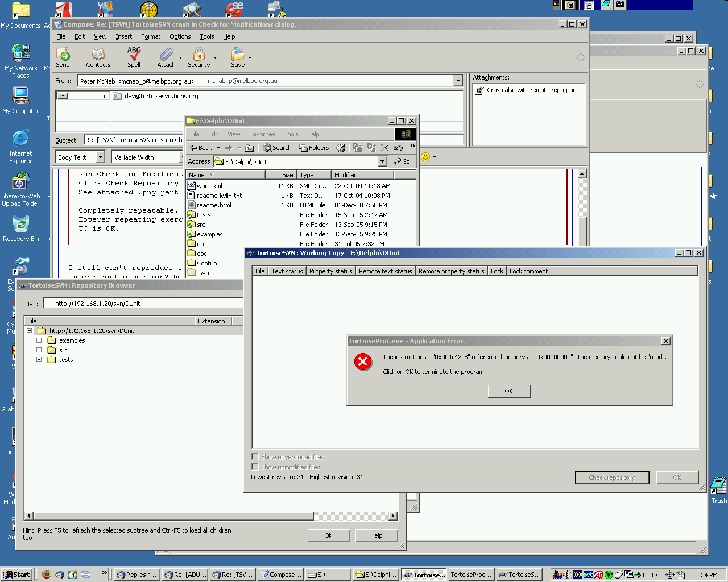Expand the src folder in Repository Browser
Viewport: 728px width, 582px height.
coord(39,350)
